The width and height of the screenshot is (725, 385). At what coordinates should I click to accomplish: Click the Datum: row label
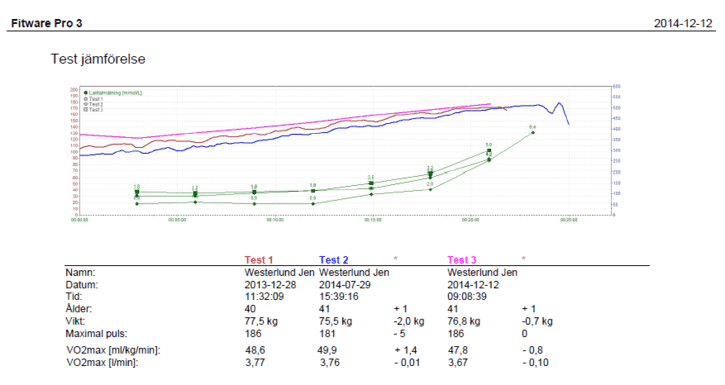point(82,285)
